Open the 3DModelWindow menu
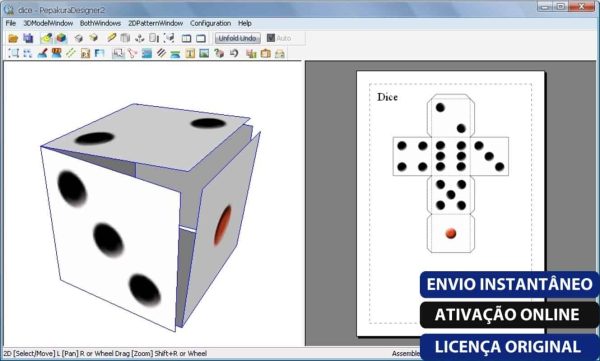This screenshot has width=600, height=361. click(x=48, y=23)
